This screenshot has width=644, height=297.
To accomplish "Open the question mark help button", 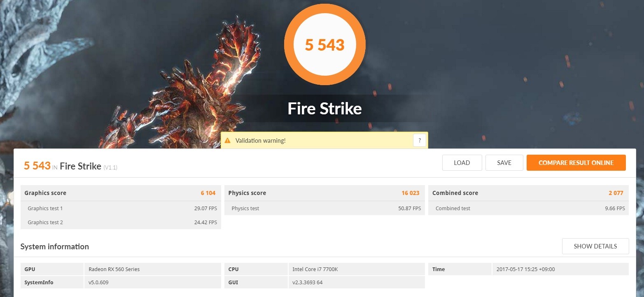I will pos(419,140).
